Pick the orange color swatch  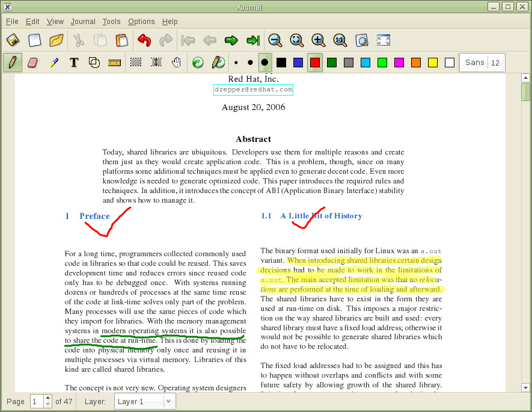coord(416,63)
